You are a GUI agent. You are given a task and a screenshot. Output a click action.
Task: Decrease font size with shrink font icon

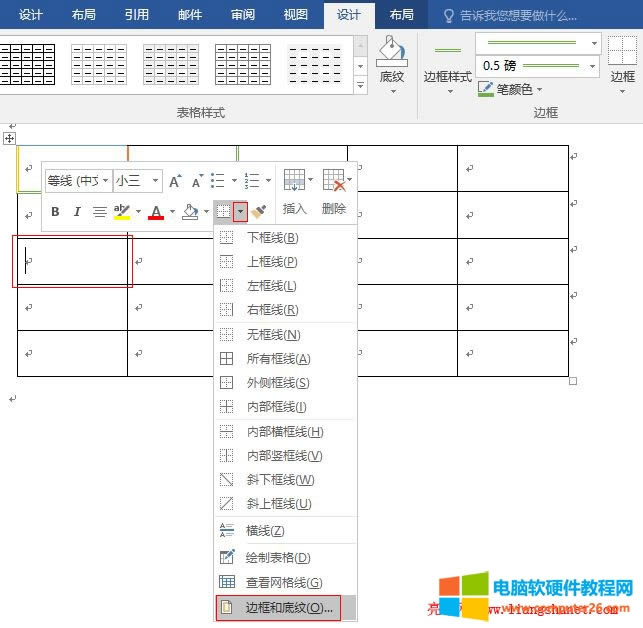[197, 181]
